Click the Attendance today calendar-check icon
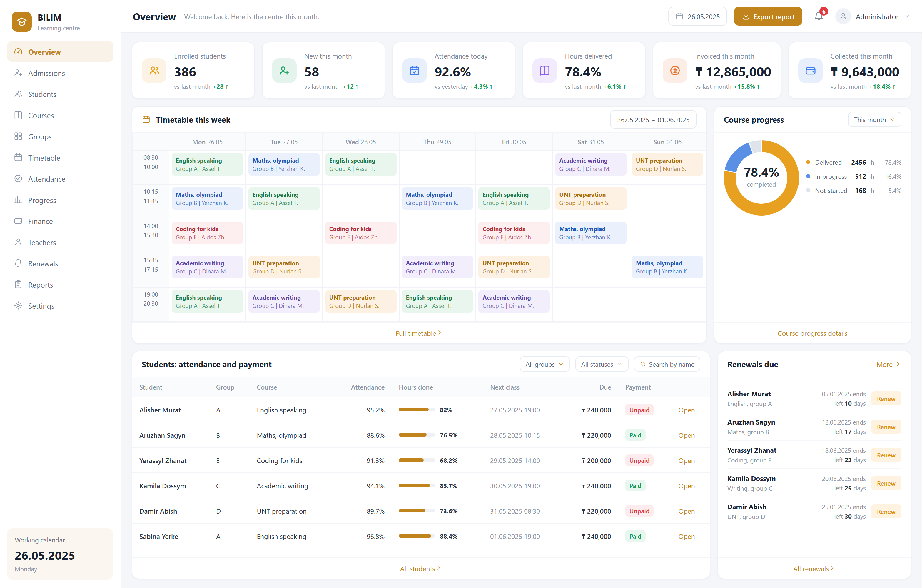Screen dimensions: 922x588 [x=414, y=71]
